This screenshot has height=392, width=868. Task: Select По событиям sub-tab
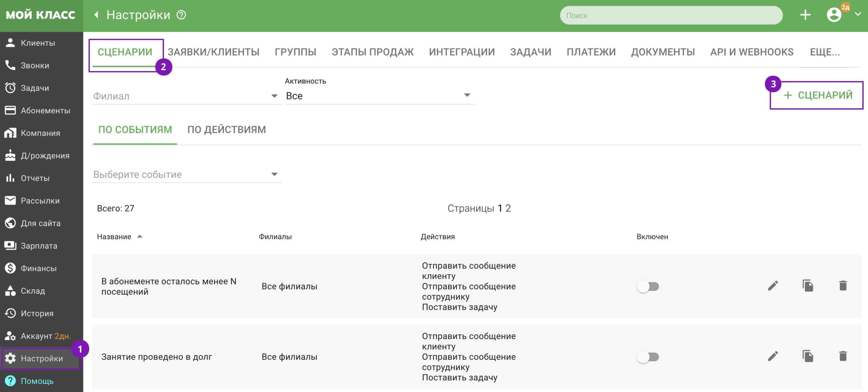pos(135,130)
